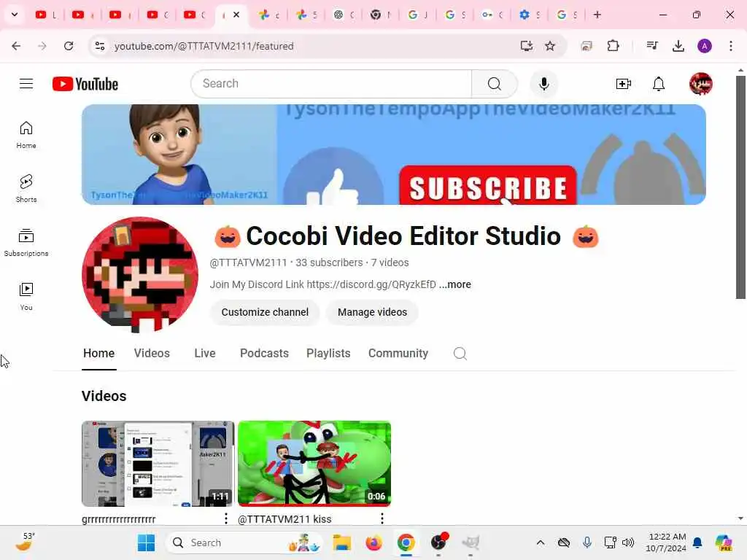
Task: Click Manage videos button
Action: (x=373, y=312)
